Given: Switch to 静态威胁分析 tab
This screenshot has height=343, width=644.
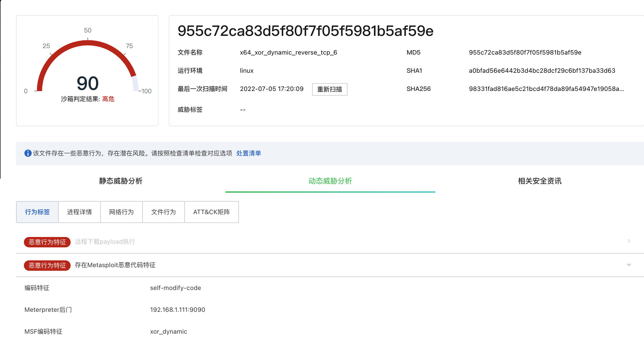Looking at the screenshot, I should pyautogui.click(x=120, y=181).
